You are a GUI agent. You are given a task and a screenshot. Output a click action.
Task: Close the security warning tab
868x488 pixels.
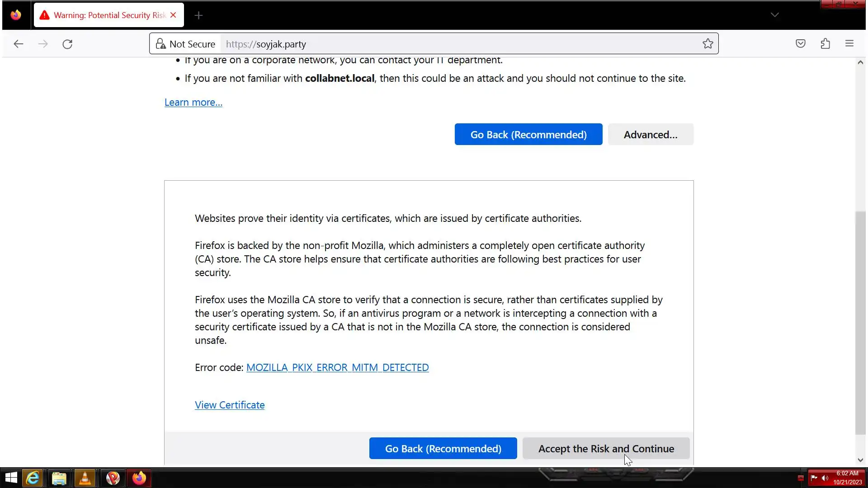173,15
